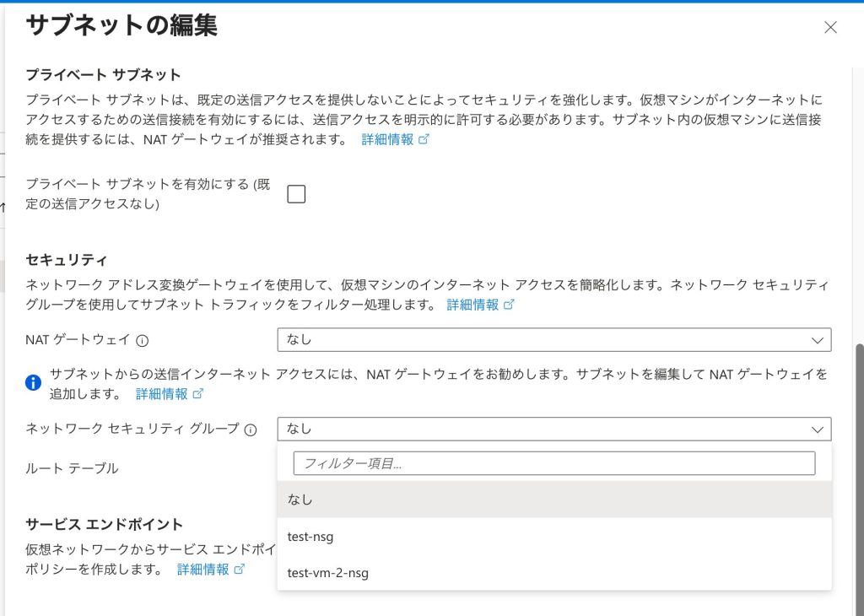The width and height of the screenshot is (864, 616).
Task: Open the NAT ゲートウェイ dropdown
Action: (x=553, y=339)
